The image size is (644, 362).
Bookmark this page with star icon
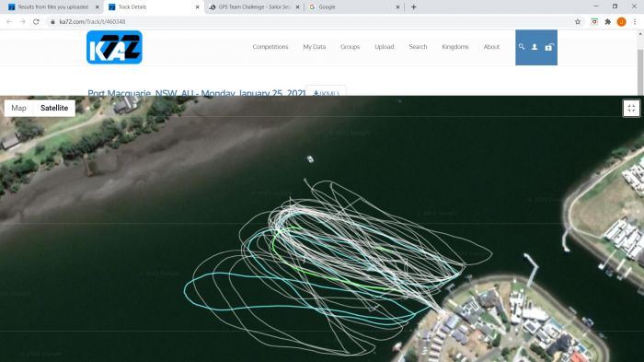pos(578,22)
